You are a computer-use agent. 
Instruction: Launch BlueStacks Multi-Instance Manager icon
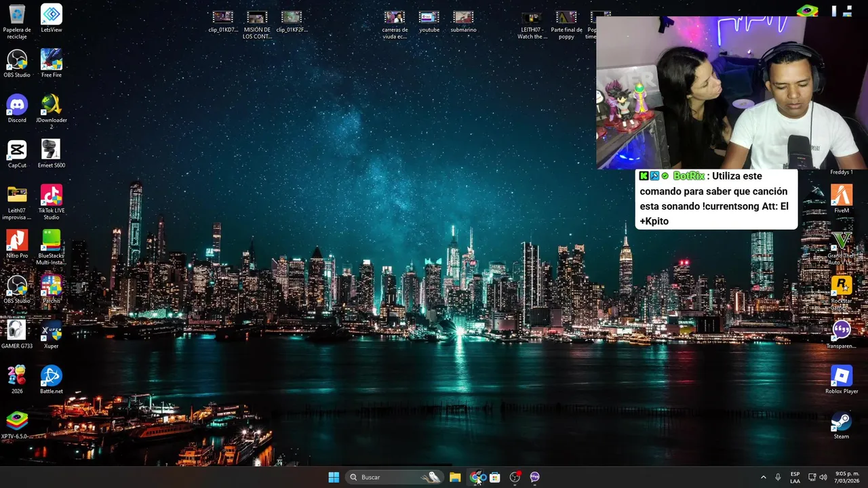[x=52, y=247]
